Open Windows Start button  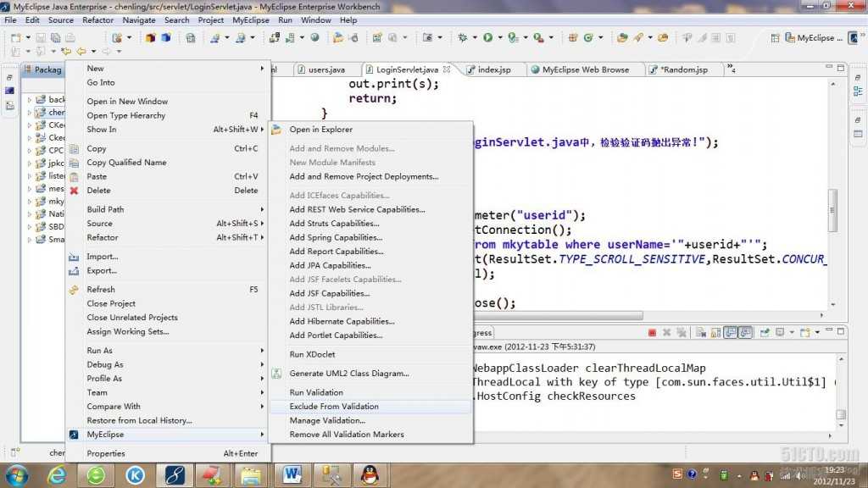pyautogui.click(x=17, y=475)
